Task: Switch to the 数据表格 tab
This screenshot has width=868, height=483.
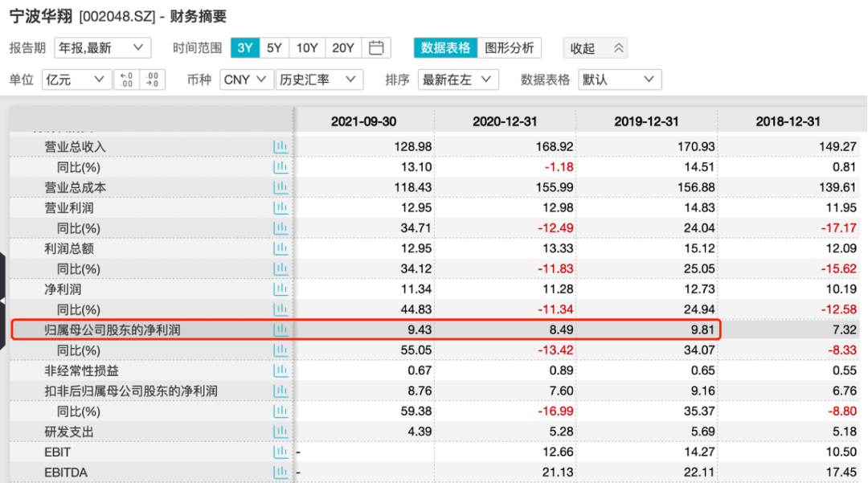Action: [x=445, y=48]
